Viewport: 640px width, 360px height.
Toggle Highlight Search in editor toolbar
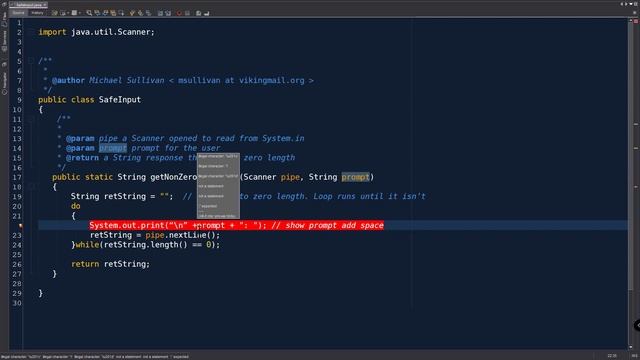(x=113, y=13)
